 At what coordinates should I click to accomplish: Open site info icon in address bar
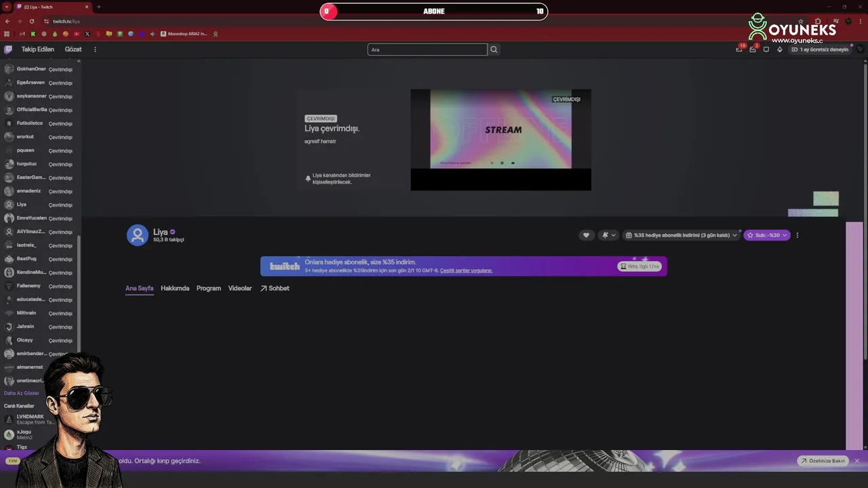46,21
